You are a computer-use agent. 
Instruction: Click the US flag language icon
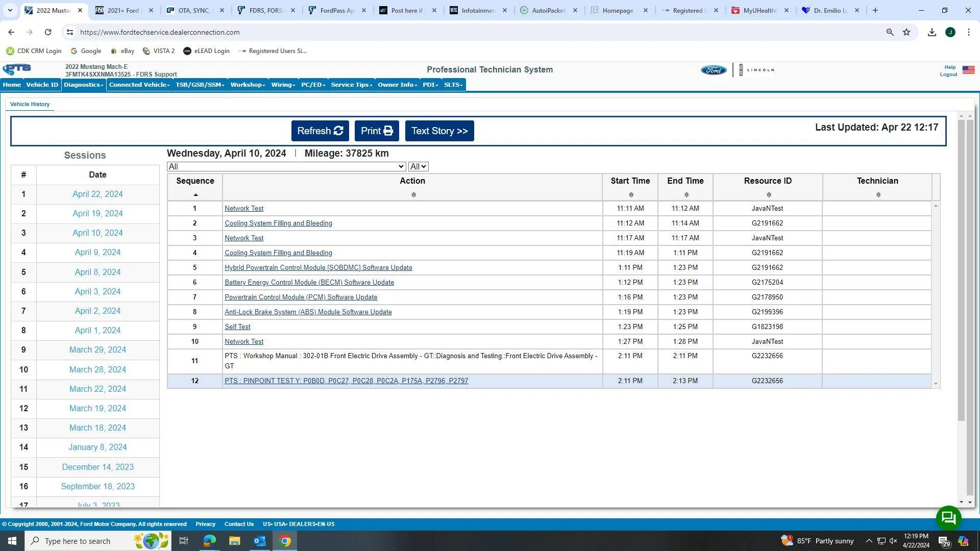coord(968,70)
